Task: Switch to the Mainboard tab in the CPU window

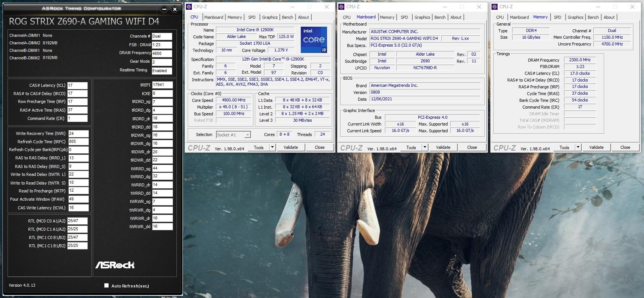Action: point(214,17)
